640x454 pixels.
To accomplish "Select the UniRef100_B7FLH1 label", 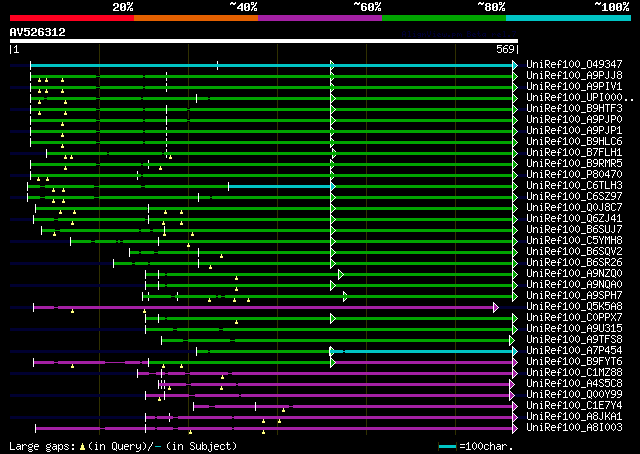I will 574,153.
